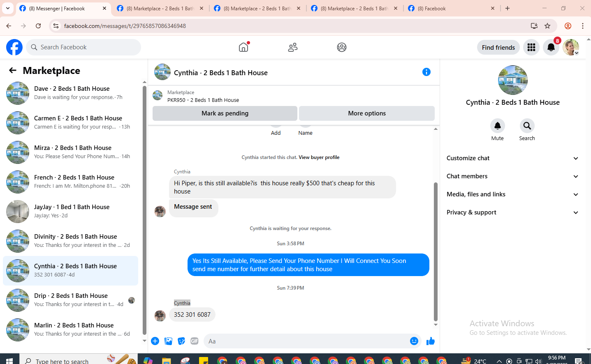Show hidden system tray icons
Screen dimensions: 591x364
pos(499,361)
